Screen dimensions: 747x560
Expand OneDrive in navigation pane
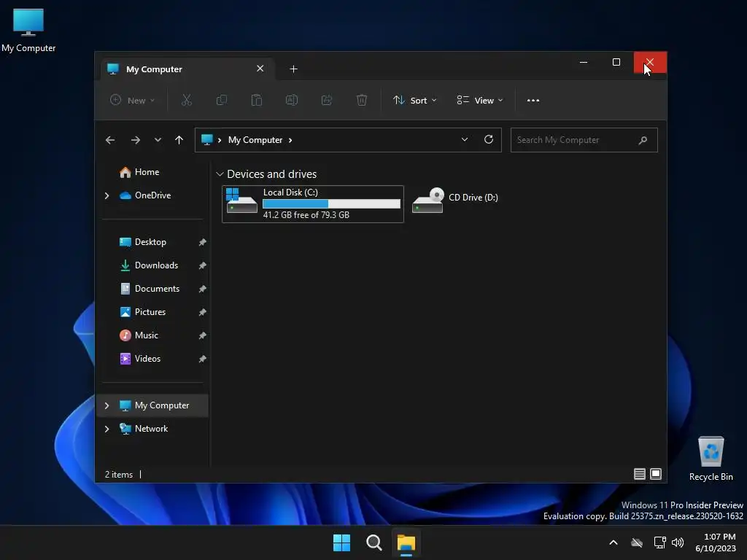[107, 195]
